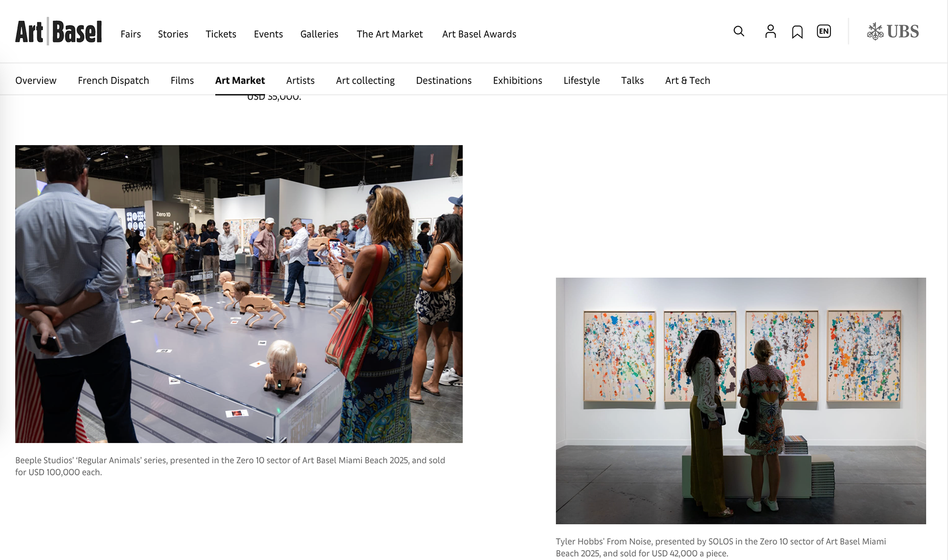Viewport: 948px width, 560px height.
Task: Open Art Basel Awards page
Action: coord(479,34)
